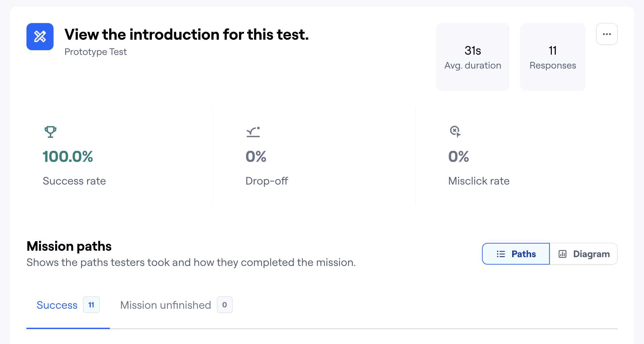Image resolution: width=644 pixels, height=344 pixels.
Task: Click the list icon in Paths button
Action: [501, 254]
